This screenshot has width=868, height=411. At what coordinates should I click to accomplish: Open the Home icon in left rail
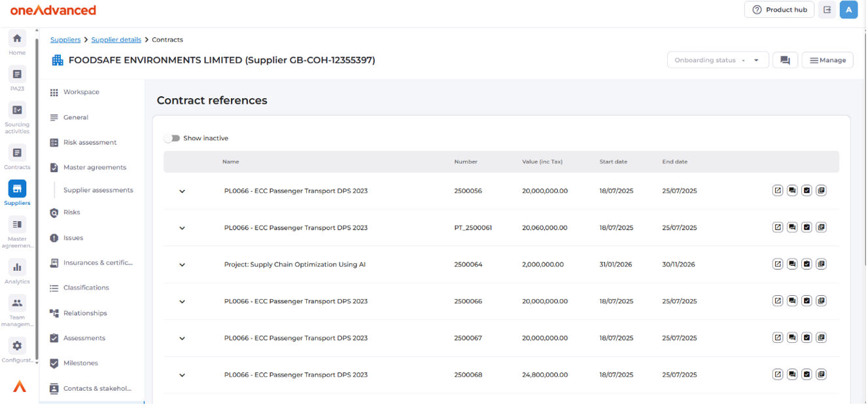(17, 39)
